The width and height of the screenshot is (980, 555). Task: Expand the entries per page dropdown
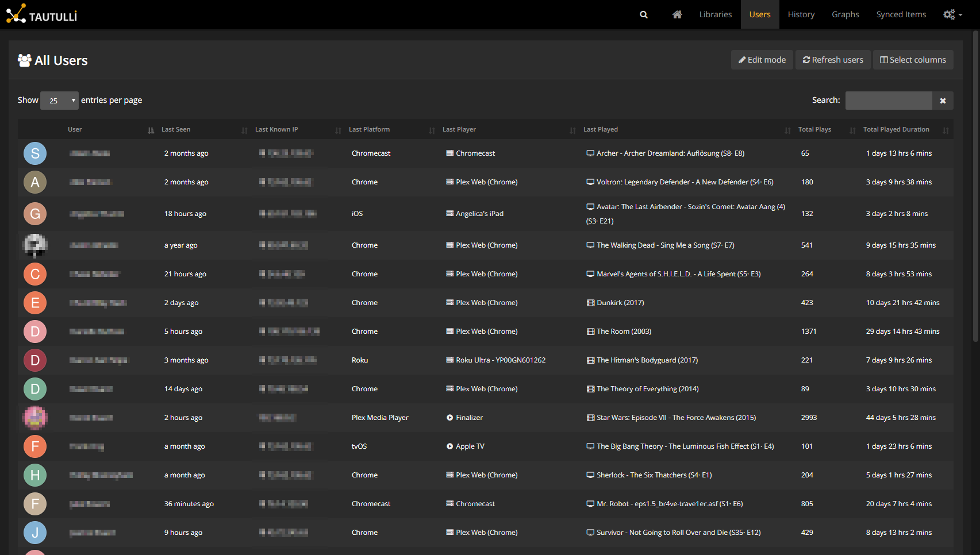click(x=59, y=101)
